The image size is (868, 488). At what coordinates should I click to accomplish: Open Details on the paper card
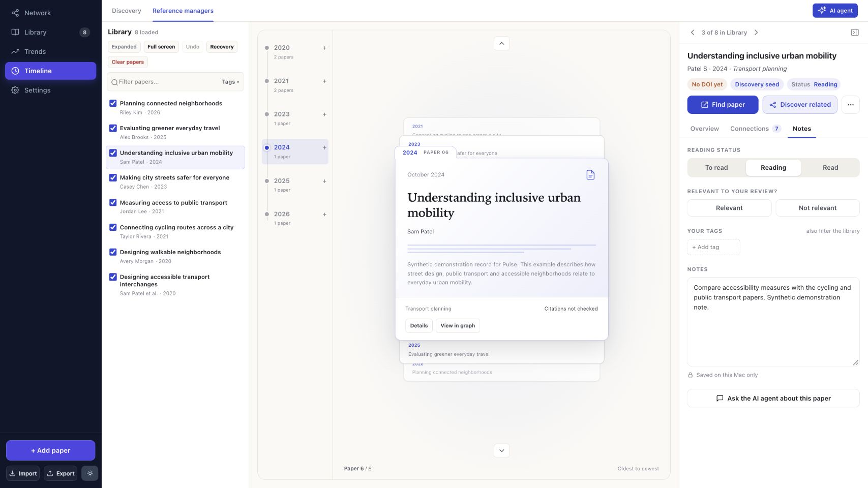419,326
